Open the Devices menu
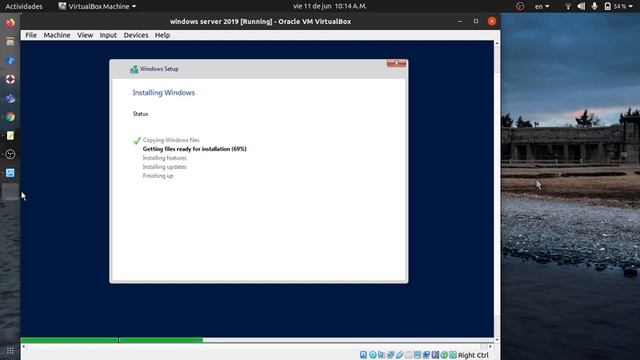640x360 pixels. click(x=136, y=35)
